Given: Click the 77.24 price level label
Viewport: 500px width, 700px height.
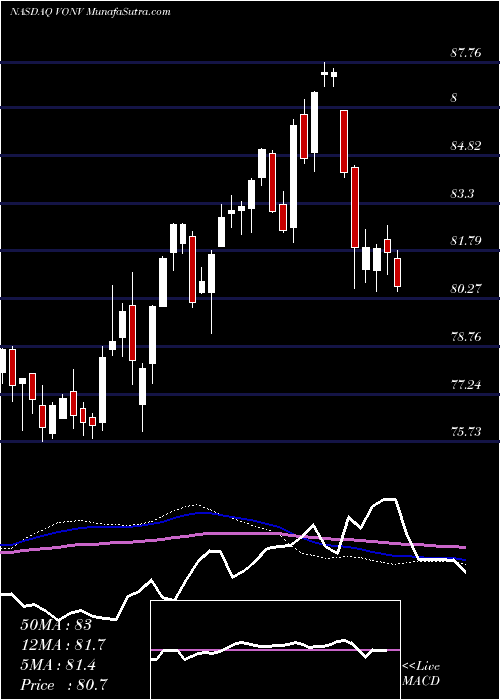Looking at the screenshot, I should [466, 384].
